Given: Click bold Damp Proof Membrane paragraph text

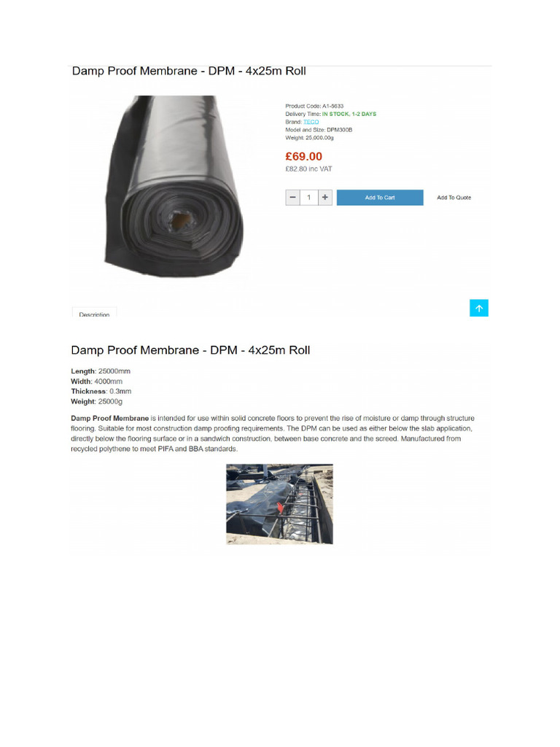Looking at the screenshot, I should point(110,418).
